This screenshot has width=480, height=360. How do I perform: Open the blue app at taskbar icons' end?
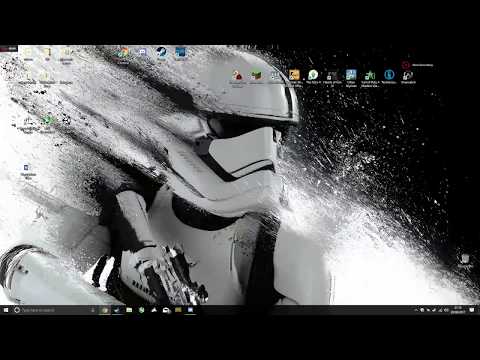point(190,310)
